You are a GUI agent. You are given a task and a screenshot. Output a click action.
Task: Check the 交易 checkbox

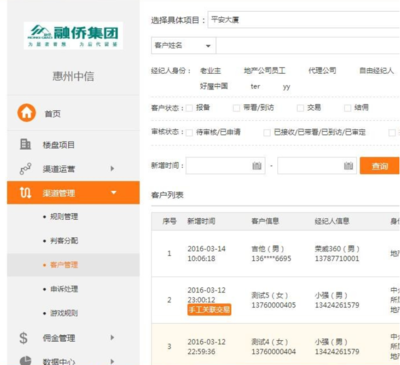(x=300, y=108)
